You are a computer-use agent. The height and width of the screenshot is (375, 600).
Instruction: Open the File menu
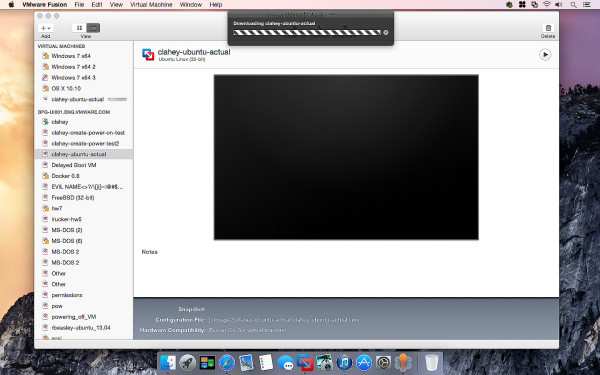pos(79,5)
